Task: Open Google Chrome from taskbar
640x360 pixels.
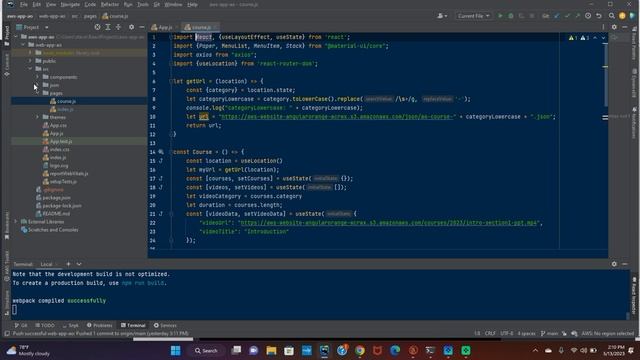Action: [x=360, y=351]
